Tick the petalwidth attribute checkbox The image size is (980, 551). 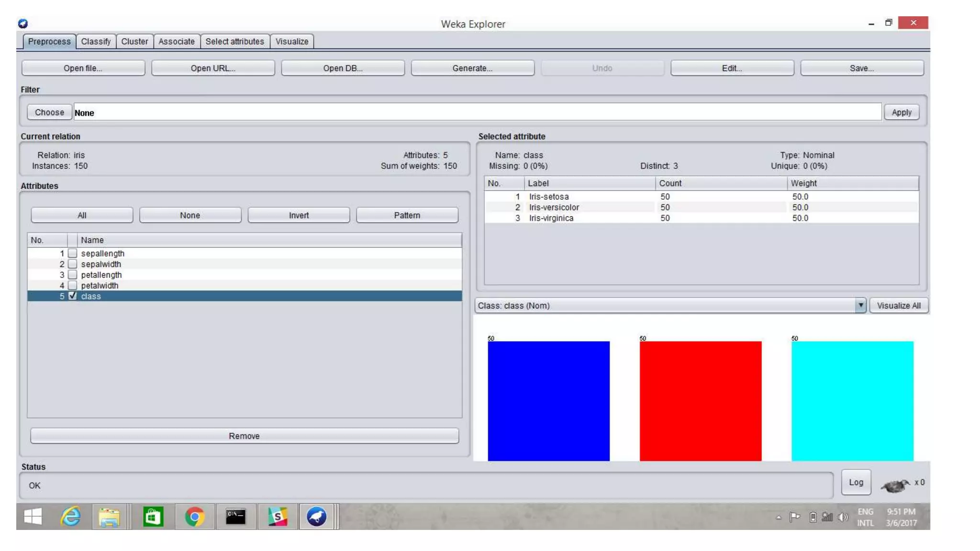72,285
